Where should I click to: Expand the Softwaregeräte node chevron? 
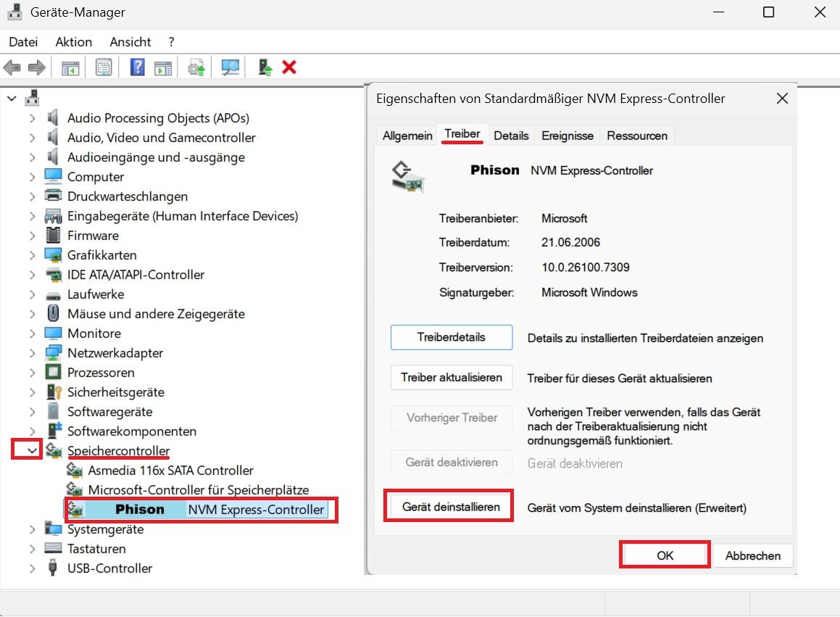click(32, 412)
